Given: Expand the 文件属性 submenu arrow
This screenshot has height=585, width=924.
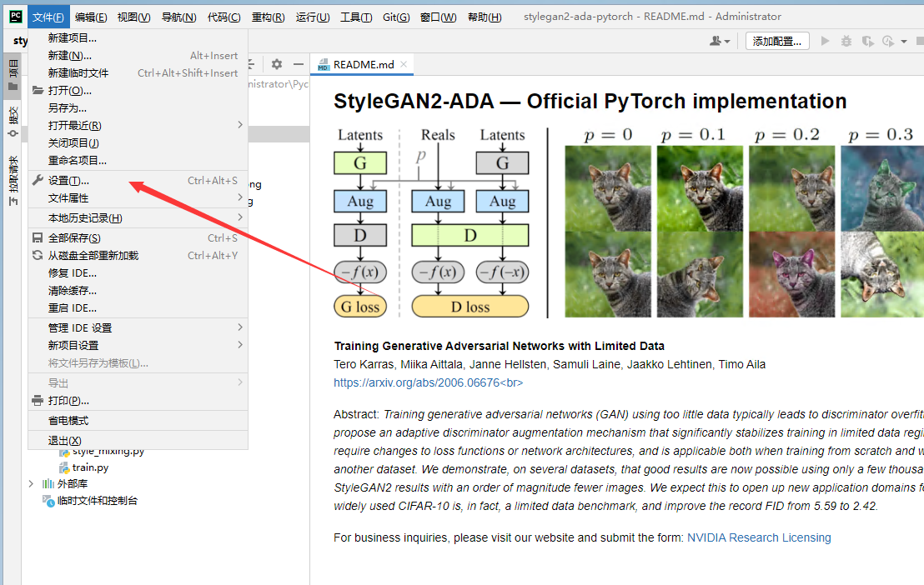Looking at the screenshot, I should [x=240, y=197].
